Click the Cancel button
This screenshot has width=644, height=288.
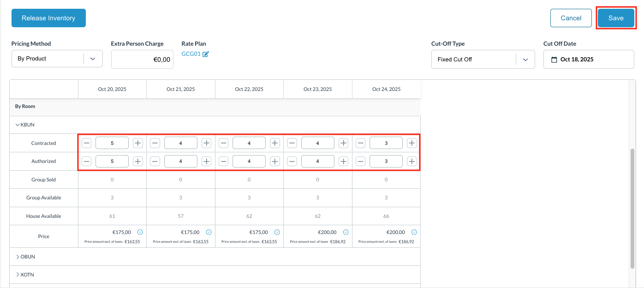pyautogui.click(x=571, y=18)
